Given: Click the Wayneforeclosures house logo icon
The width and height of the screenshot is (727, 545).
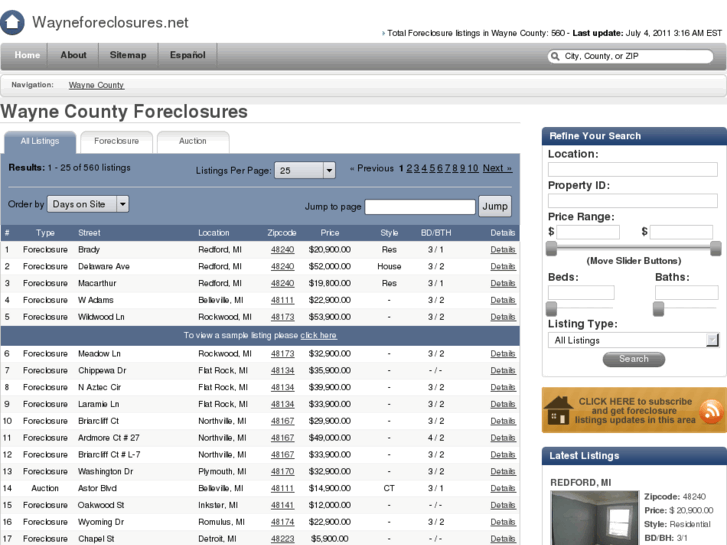Looking at the screenshot, I should coord(12,22).
